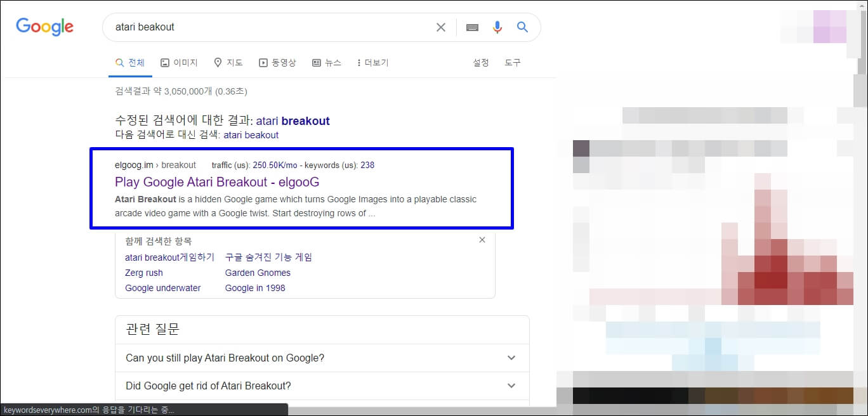Click the 검색결과 약 3,050,000개 stats text
Screen dimensions: 868x416
[181, 91]
